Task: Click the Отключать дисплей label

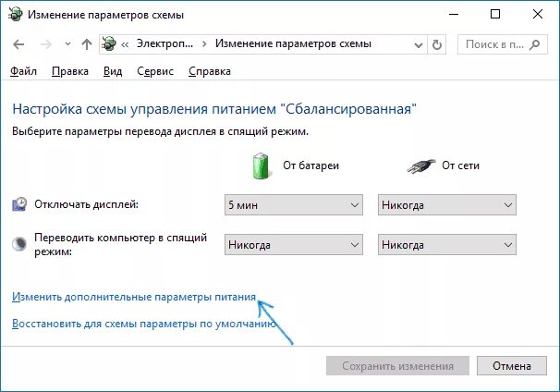Action: click(x=86, y=204)
